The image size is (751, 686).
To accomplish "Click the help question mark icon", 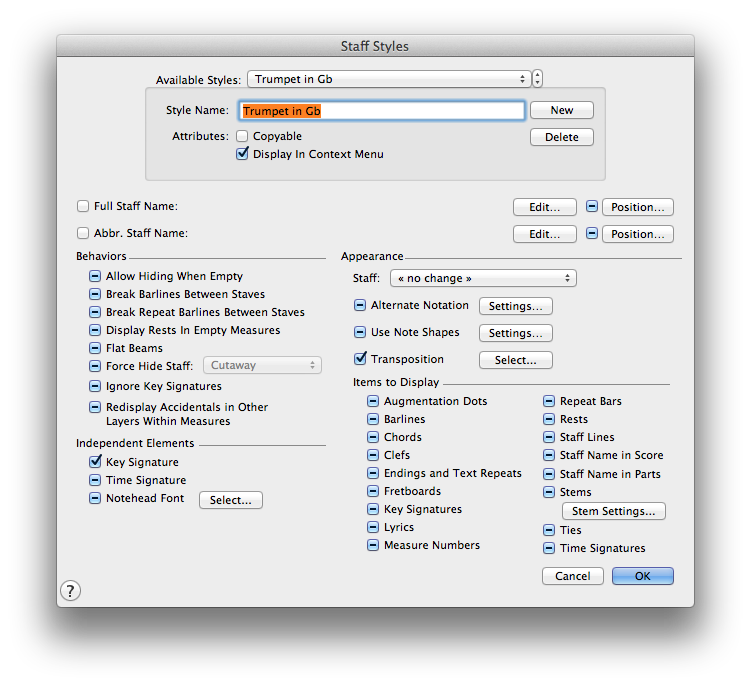I will [x=71, y=590].
